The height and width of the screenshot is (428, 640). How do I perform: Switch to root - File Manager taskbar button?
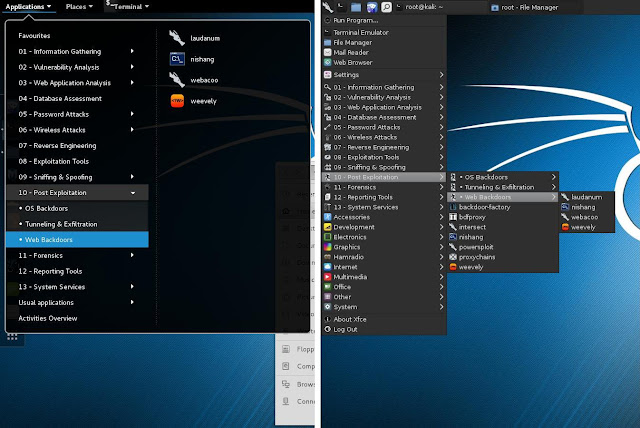[x=534, y=7]
